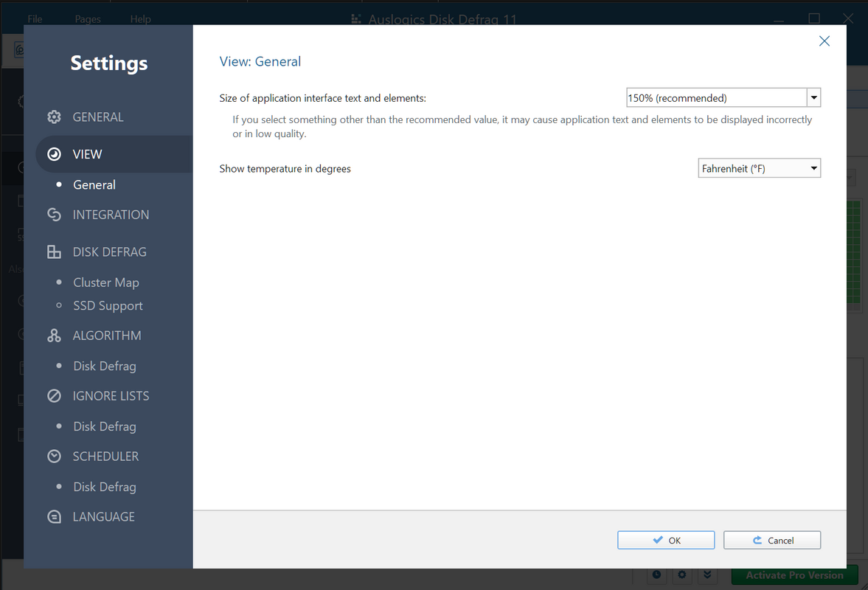Open the IGNORE LISTS settings section

(x=111, y=396)
